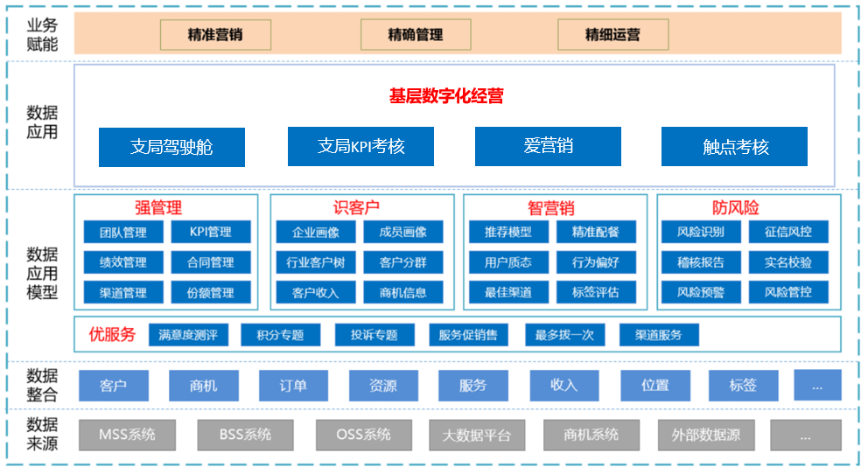Choose the 客户分群 box
This screenshot has height=474, width=868.
tap(402, 261)
